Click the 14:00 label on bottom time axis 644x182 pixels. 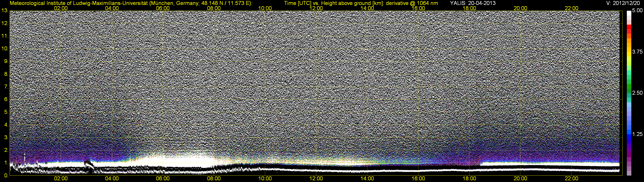click(367, 179)
